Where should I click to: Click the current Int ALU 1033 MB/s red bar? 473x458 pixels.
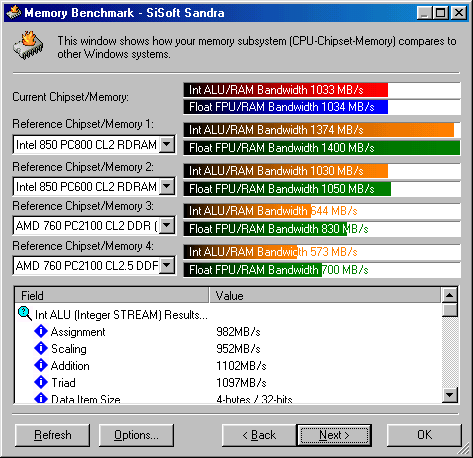tap(286, 90)
